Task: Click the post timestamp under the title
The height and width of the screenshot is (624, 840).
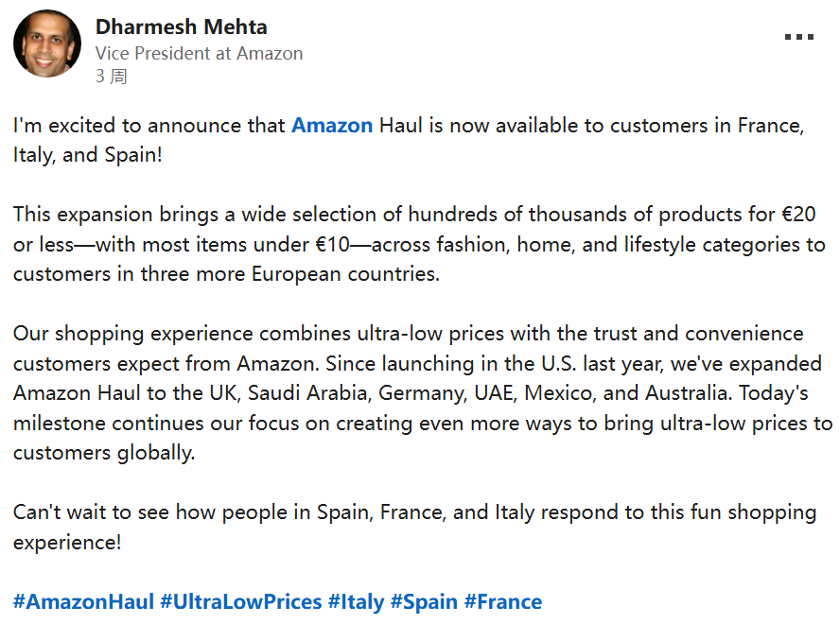Action: tap(111, 77)
